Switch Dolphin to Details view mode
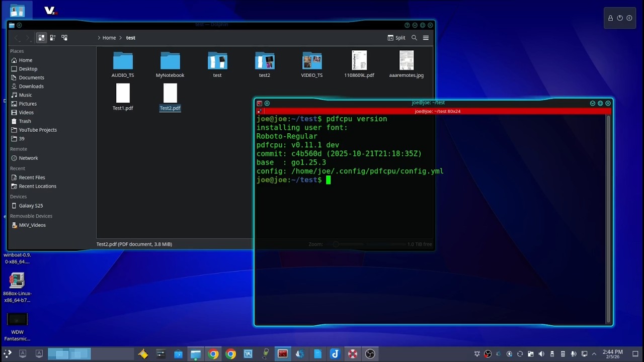This screenshot has height=362, width=644. (64, 38)
